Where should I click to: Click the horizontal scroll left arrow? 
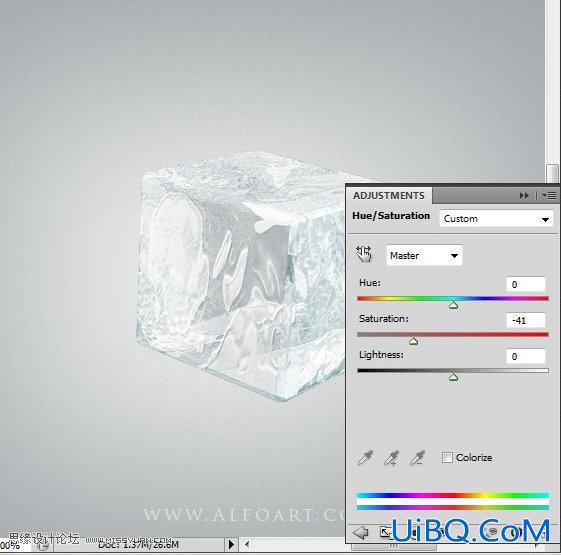(x=247, y=545)
